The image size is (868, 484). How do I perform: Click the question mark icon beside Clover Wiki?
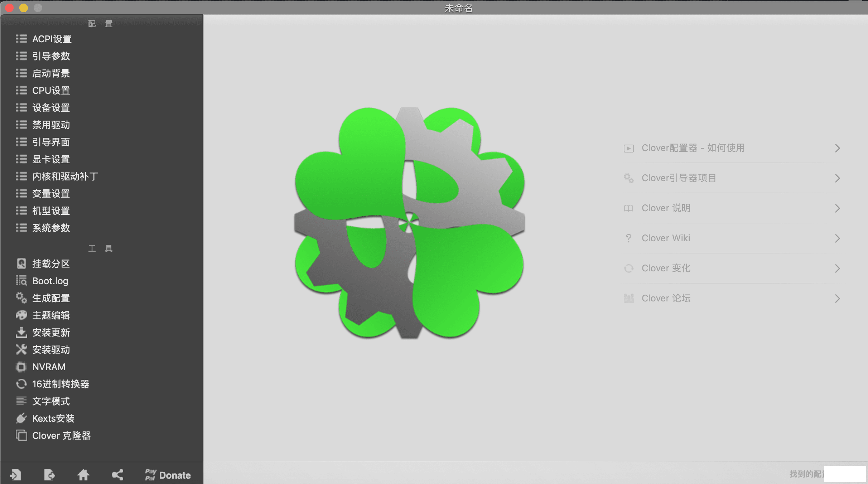click(x=628, y=238)
